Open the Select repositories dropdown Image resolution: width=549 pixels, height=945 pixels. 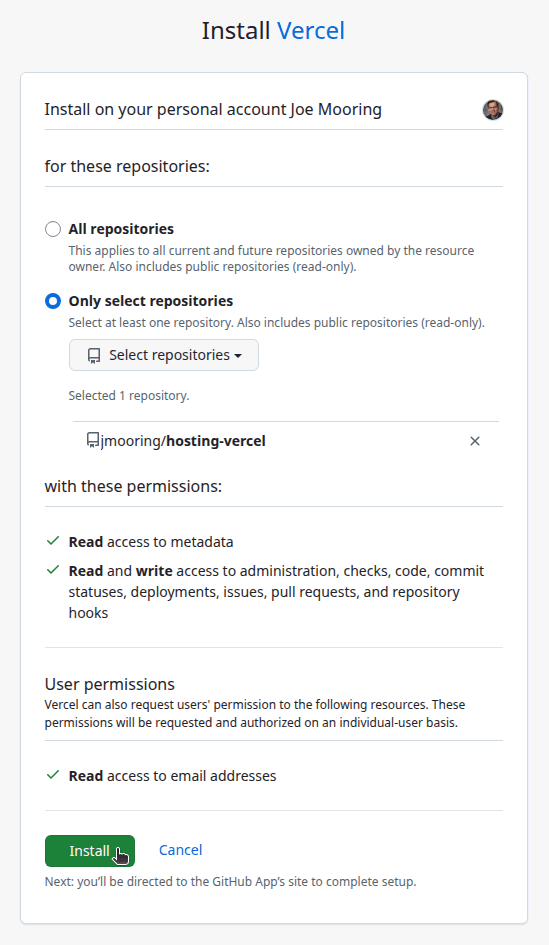point(164,355)
